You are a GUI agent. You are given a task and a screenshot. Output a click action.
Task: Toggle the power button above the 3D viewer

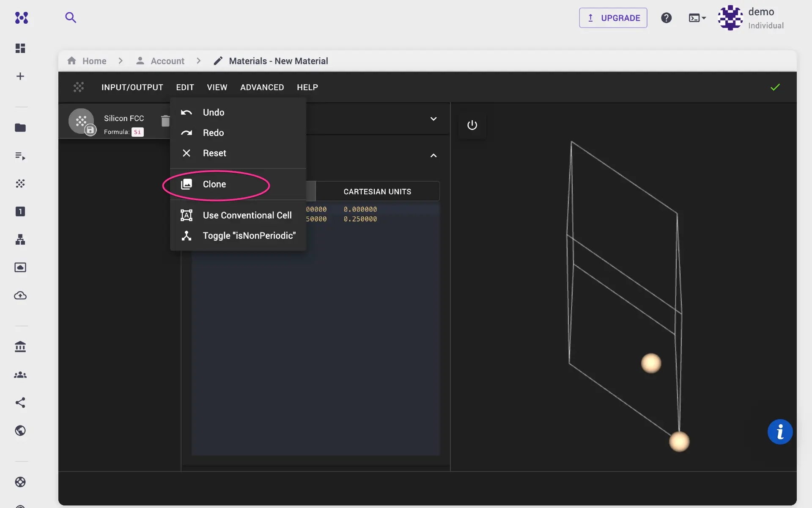click(472, 125)
